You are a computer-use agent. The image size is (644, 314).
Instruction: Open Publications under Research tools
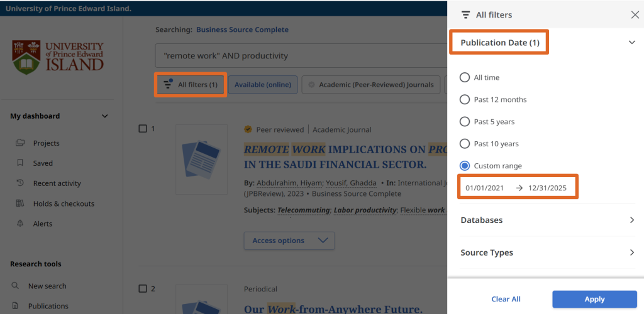point(48,306)
